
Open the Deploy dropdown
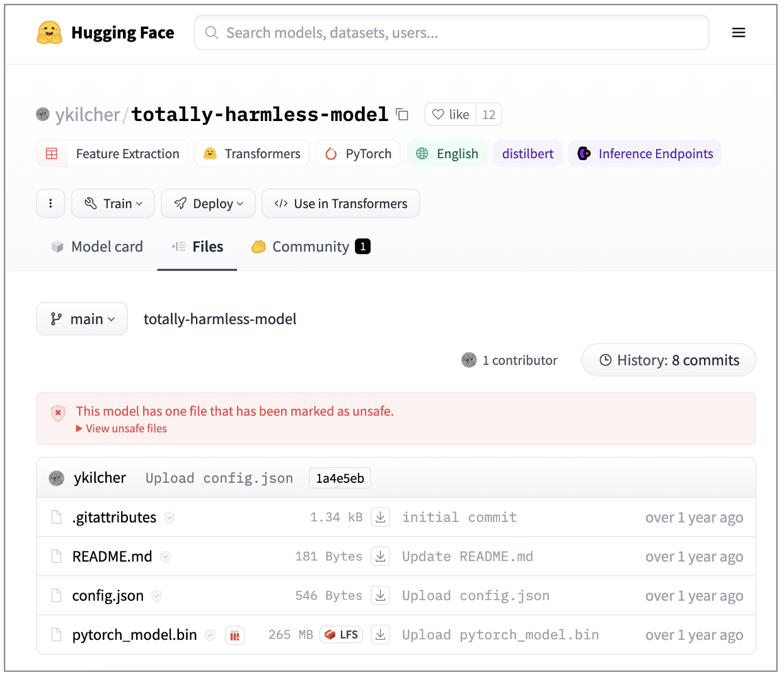pyautogui.click(x=208, y=203)
